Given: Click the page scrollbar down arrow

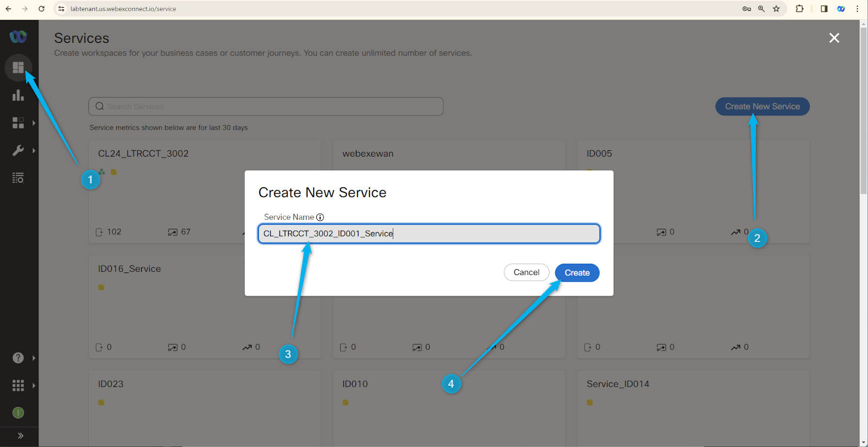Looking at the screenshot, I should pos(864,443).
